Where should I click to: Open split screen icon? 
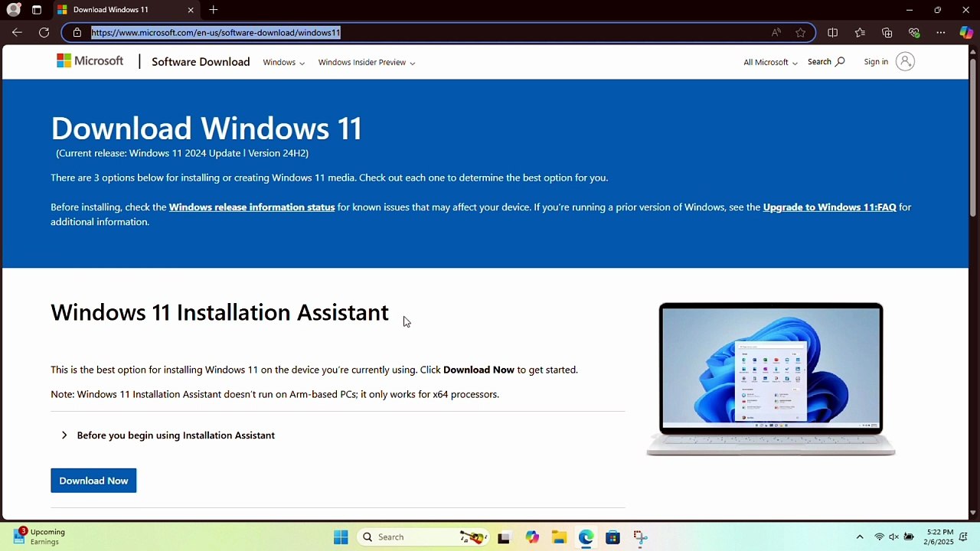pos(832,32)
